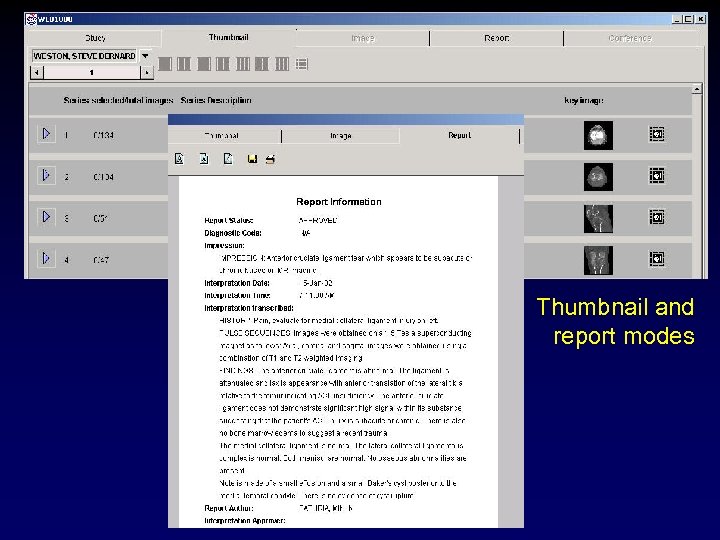Click the 'Key image' column header
The width and height of the screenshot is (720, 540).
(584, 100)
